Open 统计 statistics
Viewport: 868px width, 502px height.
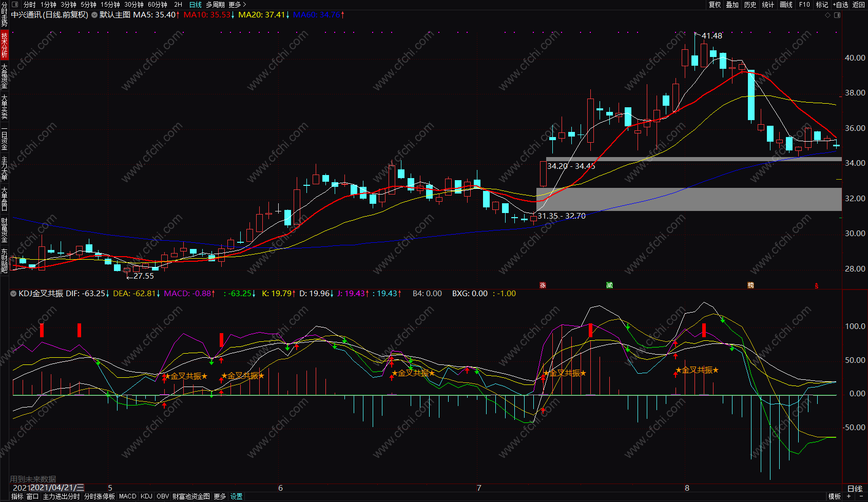(768, 5)
